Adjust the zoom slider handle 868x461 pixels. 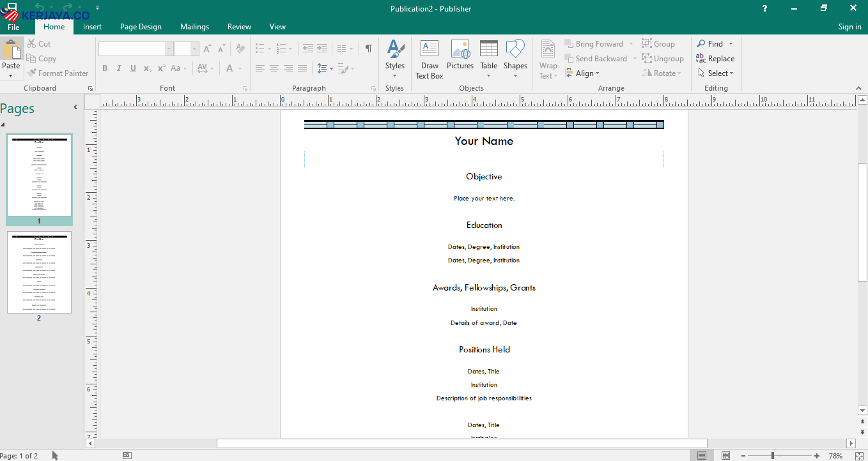773,456
